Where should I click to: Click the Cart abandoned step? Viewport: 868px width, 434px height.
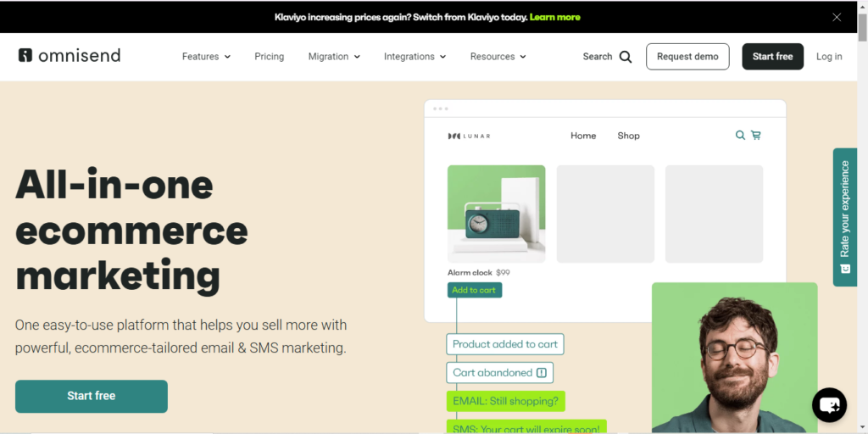499,373
